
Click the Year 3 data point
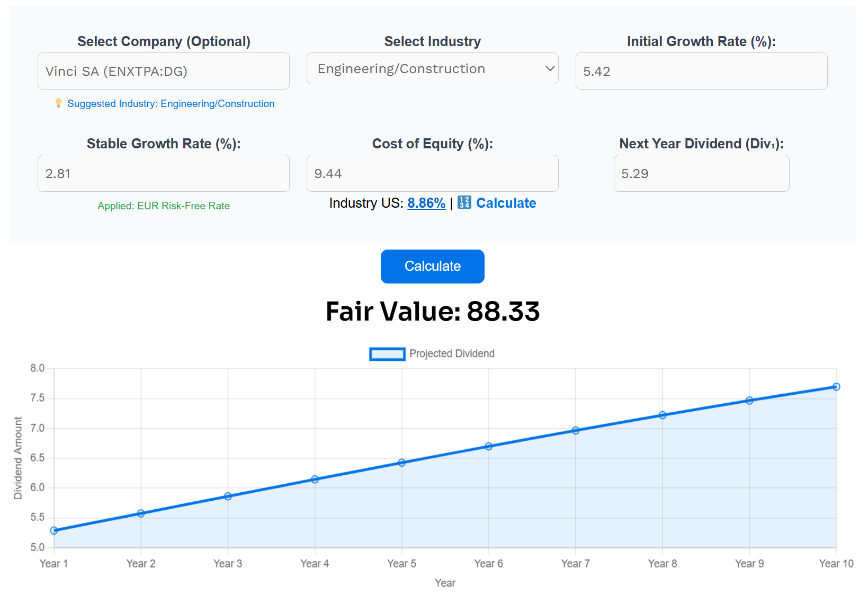click(x=228, y=496)
